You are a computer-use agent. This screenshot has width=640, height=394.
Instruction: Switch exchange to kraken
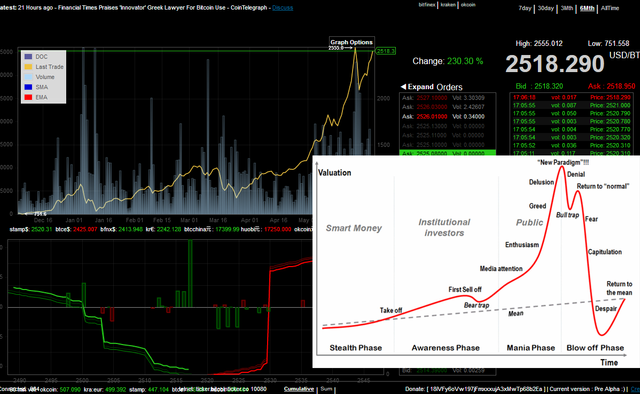pos(448,5)
